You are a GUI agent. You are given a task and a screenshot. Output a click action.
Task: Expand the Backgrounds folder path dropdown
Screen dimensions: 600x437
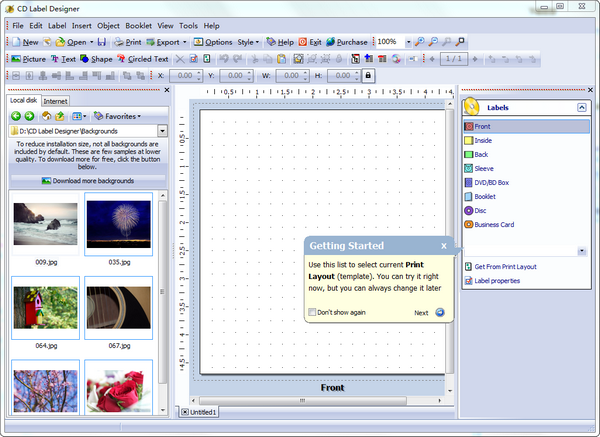162,131
